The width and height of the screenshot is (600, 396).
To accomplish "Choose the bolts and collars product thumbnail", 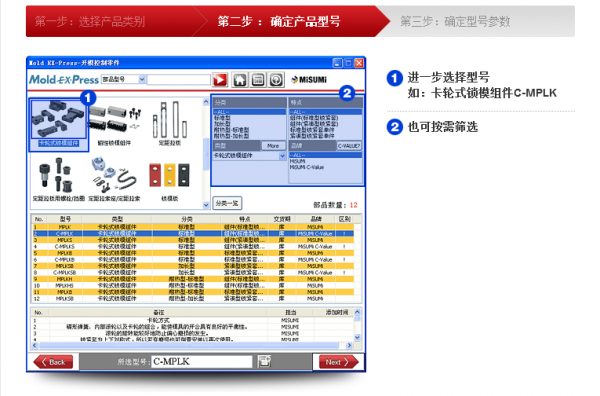I will pyautogui.click(x=57, y=179).
